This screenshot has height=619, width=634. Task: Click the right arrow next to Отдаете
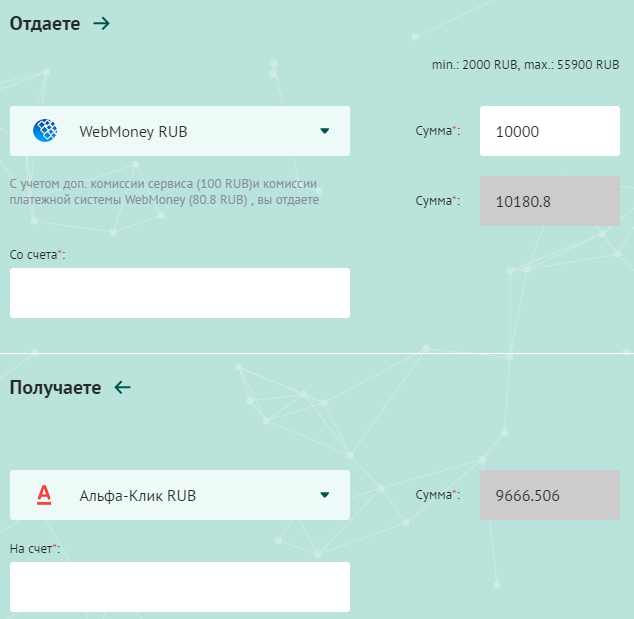click(x=101, y=23)
